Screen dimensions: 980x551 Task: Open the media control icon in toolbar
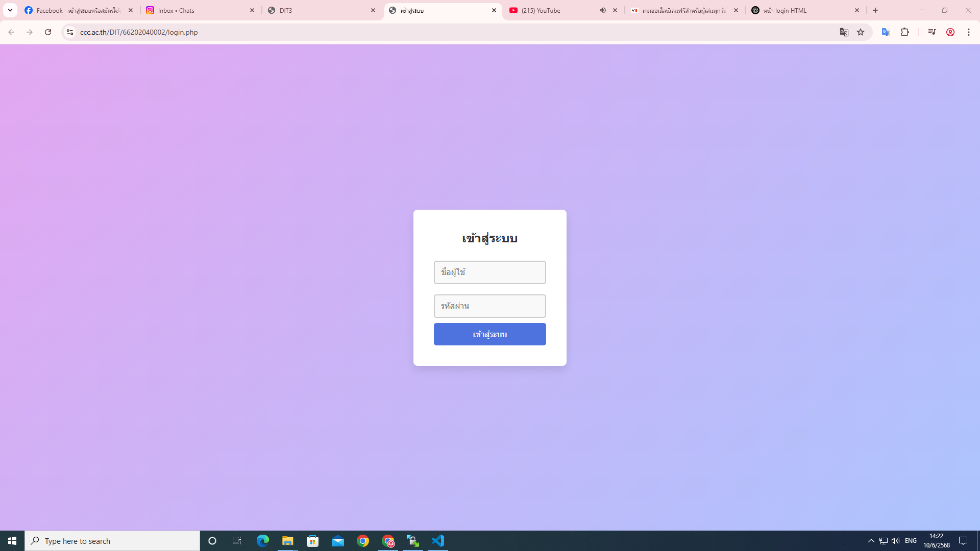coord(932,32)
